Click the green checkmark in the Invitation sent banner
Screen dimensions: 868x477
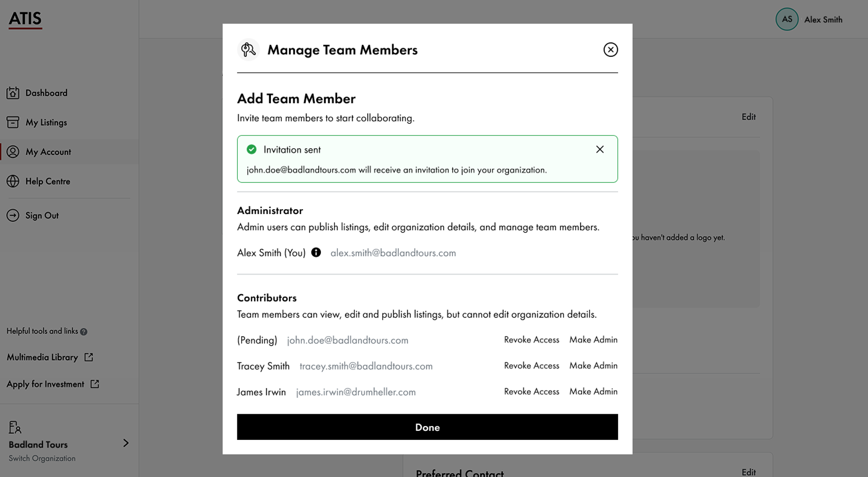(251, 150)
